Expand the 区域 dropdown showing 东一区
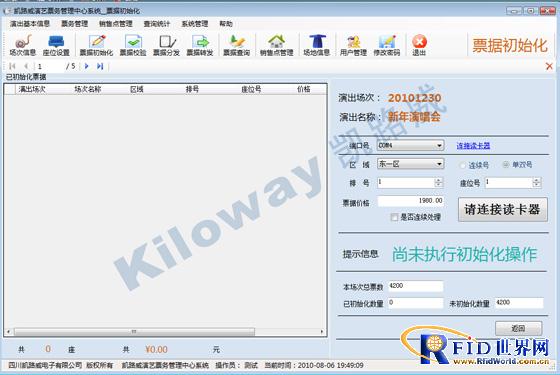 (439, 164)
